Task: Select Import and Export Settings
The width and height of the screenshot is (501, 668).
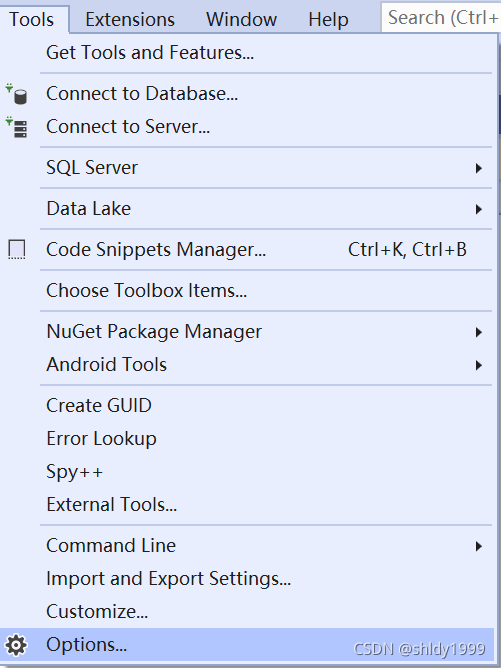Action: pos(247,579)
